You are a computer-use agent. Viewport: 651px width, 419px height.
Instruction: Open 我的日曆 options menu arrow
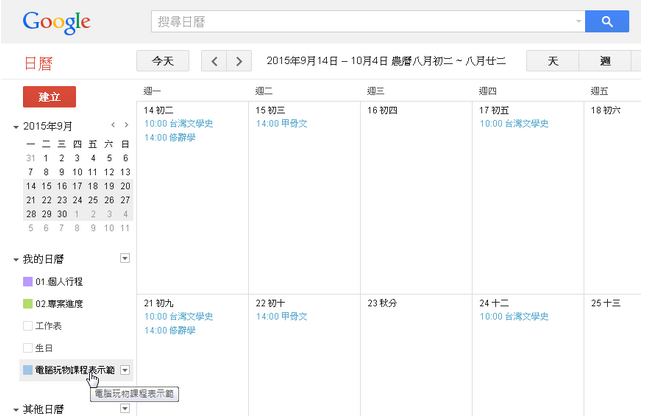point(124,259)
